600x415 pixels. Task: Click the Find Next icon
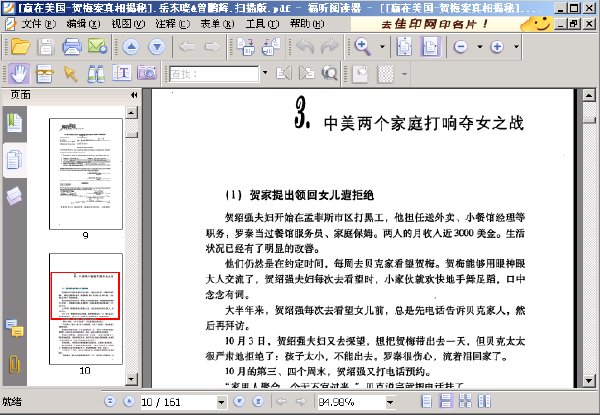(307, 73)
